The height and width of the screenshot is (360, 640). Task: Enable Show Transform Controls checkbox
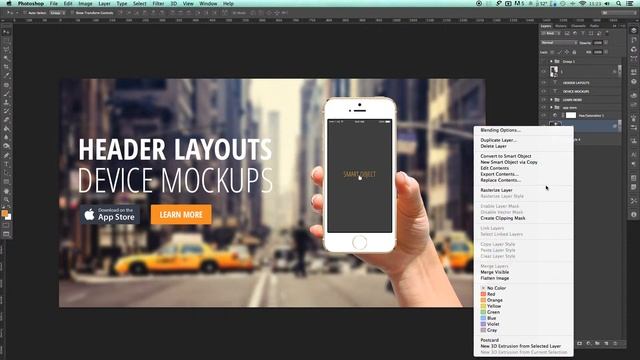[72, 13]
